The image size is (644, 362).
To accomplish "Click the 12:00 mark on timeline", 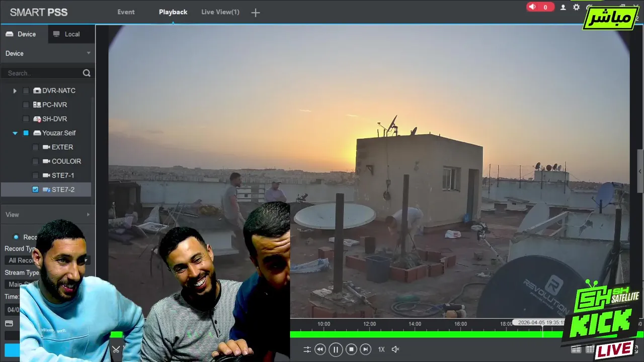I will coord(370,324).
